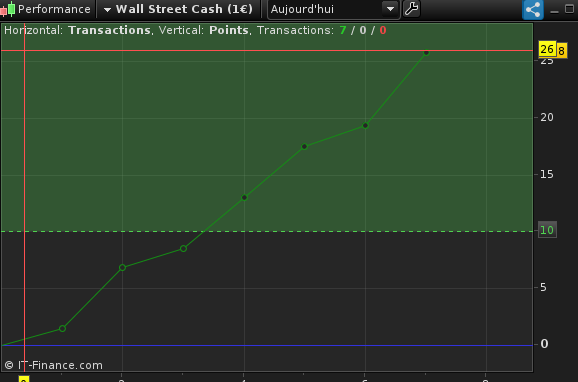The height and width of the screenshot is (382, 578).
Task: Click the data point near 13 points
Action: tap(244, 198)
